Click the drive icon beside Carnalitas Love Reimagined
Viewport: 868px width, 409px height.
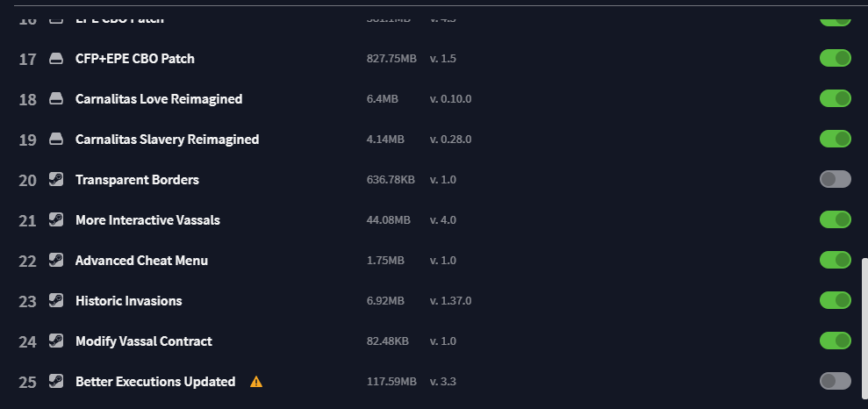[56, 98]
